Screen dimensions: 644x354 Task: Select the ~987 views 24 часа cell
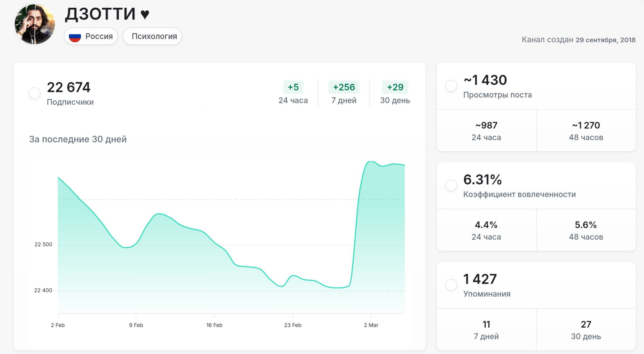pos(486,130)
